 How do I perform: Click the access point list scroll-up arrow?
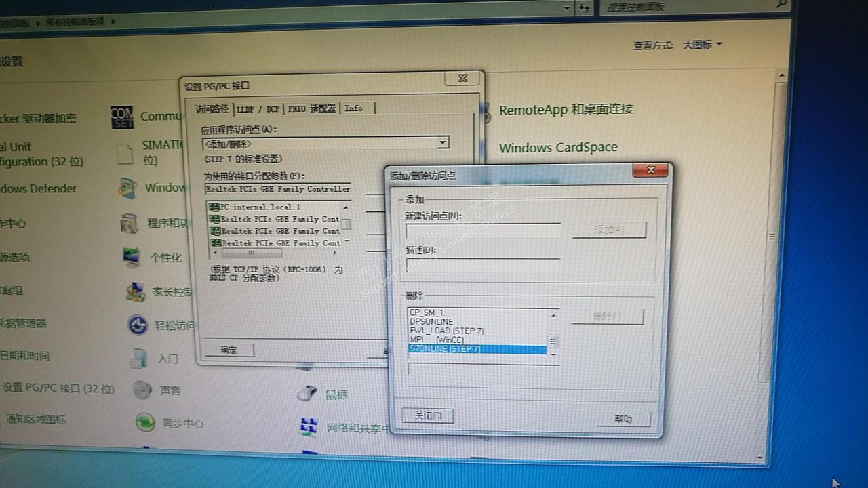tap(553, 316)
